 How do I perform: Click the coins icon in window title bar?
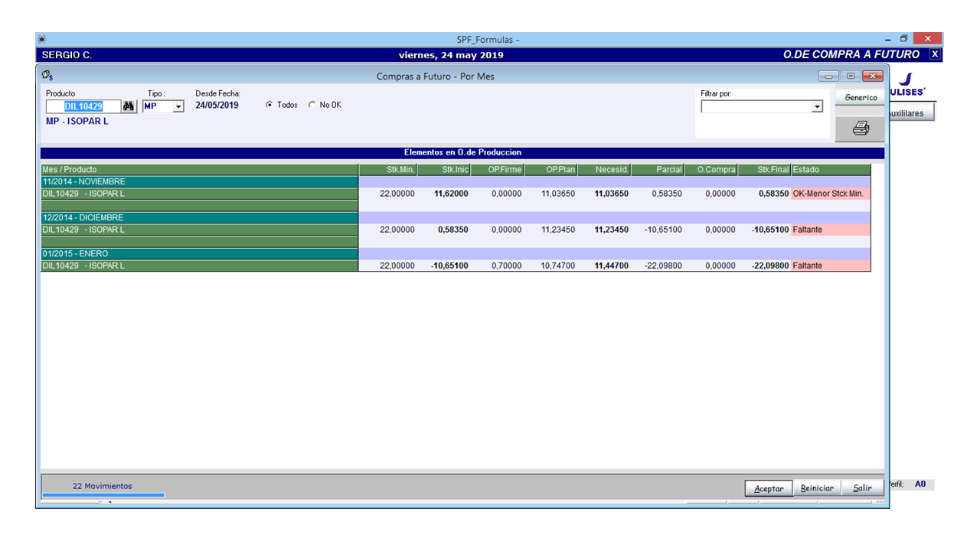click(47, 76)
